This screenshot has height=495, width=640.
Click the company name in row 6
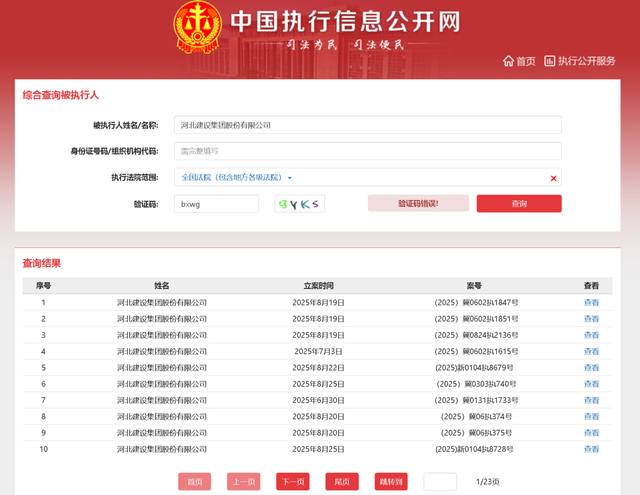click(162, 384)
